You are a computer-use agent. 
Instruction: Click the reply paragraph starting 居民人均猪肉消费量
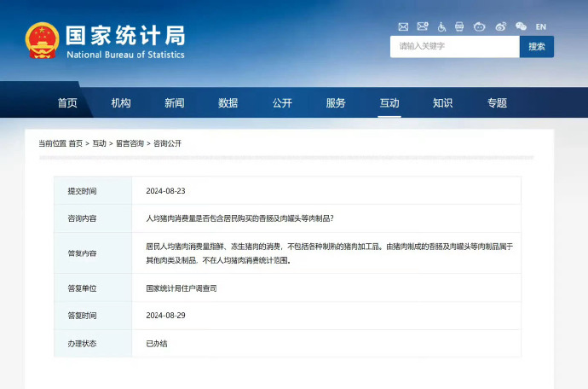329,253
